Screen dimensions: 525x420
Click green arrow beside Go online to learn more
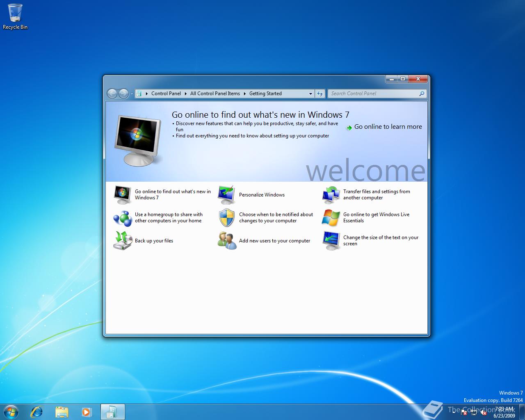pyautogui.click(x=349, y=128)
